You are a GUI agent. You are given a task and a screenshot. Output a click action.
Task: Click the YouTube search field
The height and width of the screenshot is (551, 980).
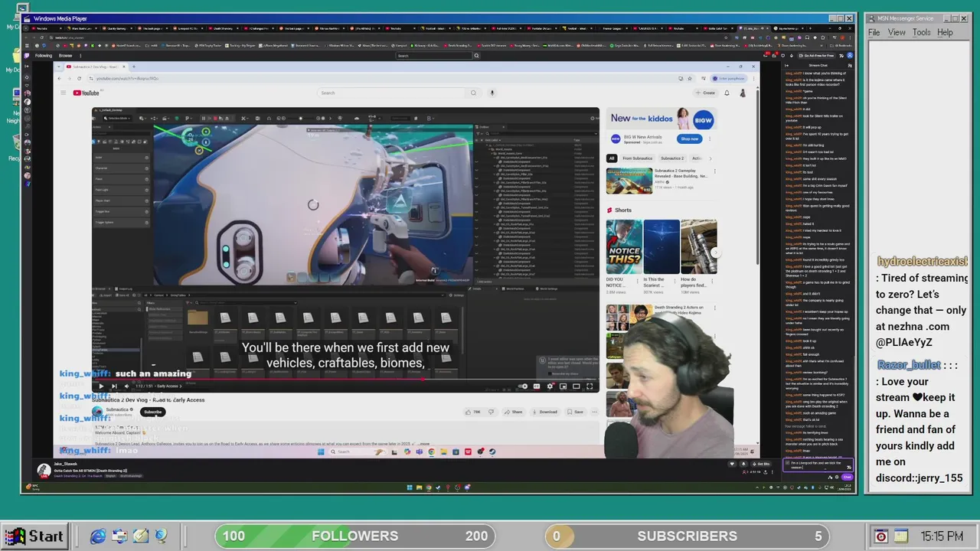coord(390,93)
